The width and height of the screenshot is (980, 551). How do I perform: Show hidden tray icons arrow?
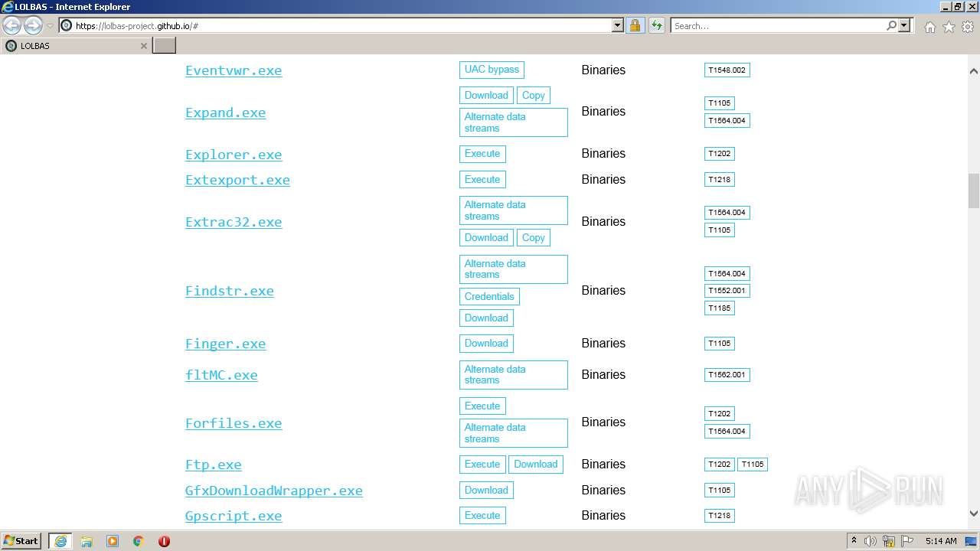854,541
